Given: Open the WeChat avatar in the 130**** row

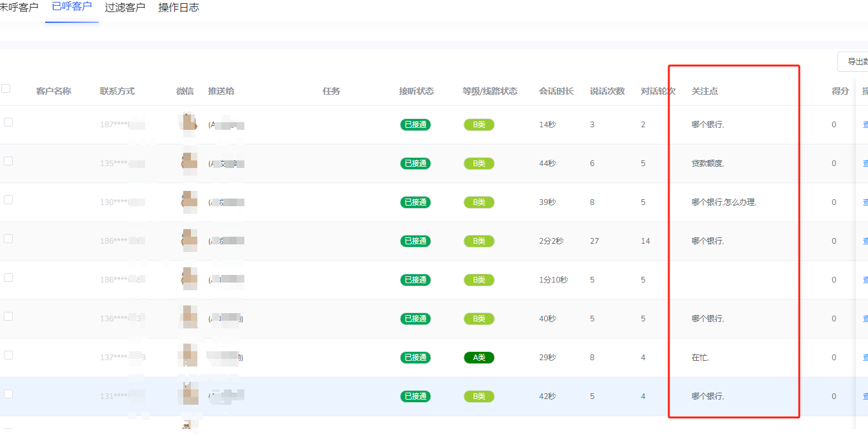Looking at the screenshot, I should [x=188, y=202].
